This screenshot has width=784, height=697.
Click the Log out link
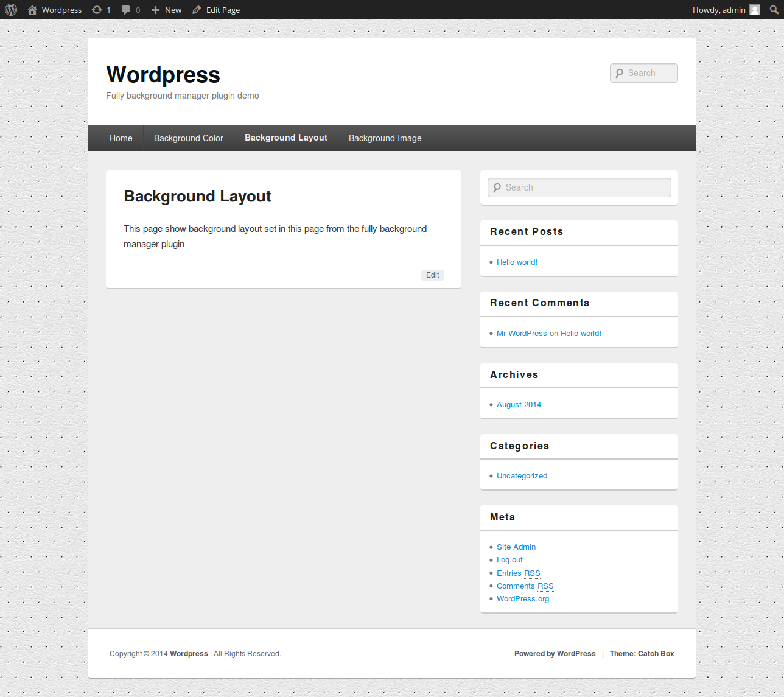[509, 560]
